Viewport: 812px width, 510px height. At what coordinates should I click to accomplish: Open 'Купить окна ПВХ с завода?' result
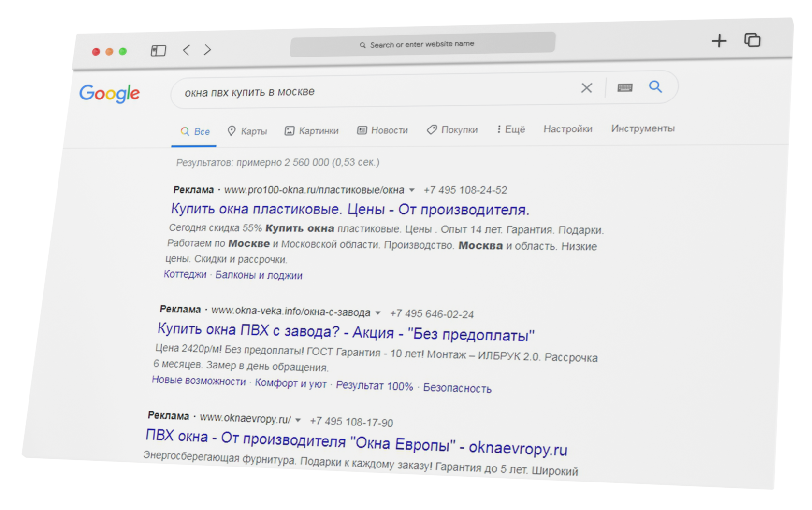point(346,332)
